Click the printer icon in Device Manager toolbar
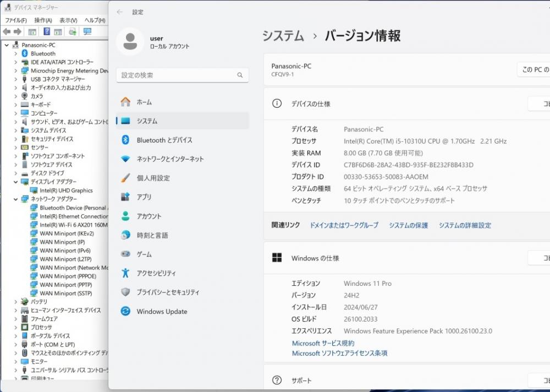Screen dimensions: 550x392 [x=72, y=32]
